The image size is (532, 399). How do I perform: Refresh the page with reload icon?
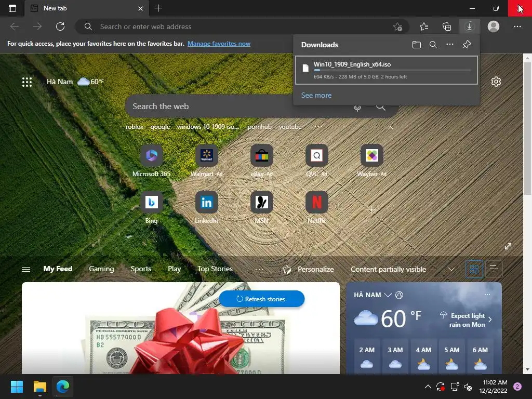60,26
